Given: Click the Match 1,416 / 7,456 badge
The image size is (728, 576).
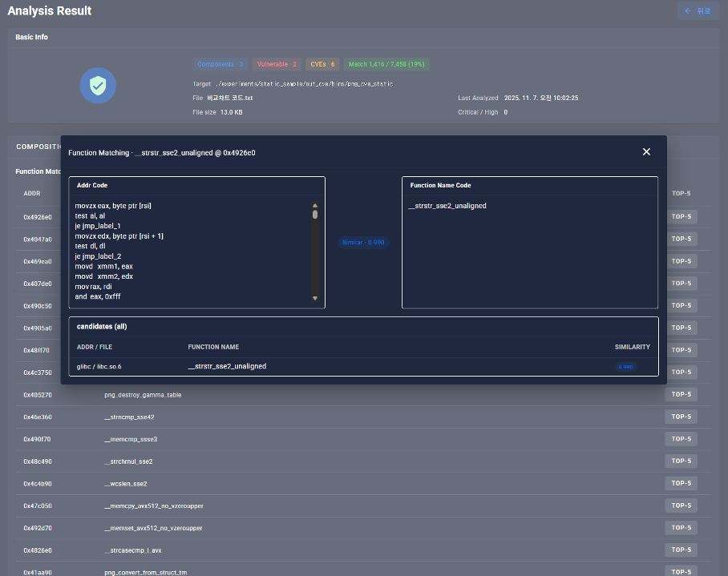Looking at the screenshot, I should pyautogui.click(x=387, y=64).
